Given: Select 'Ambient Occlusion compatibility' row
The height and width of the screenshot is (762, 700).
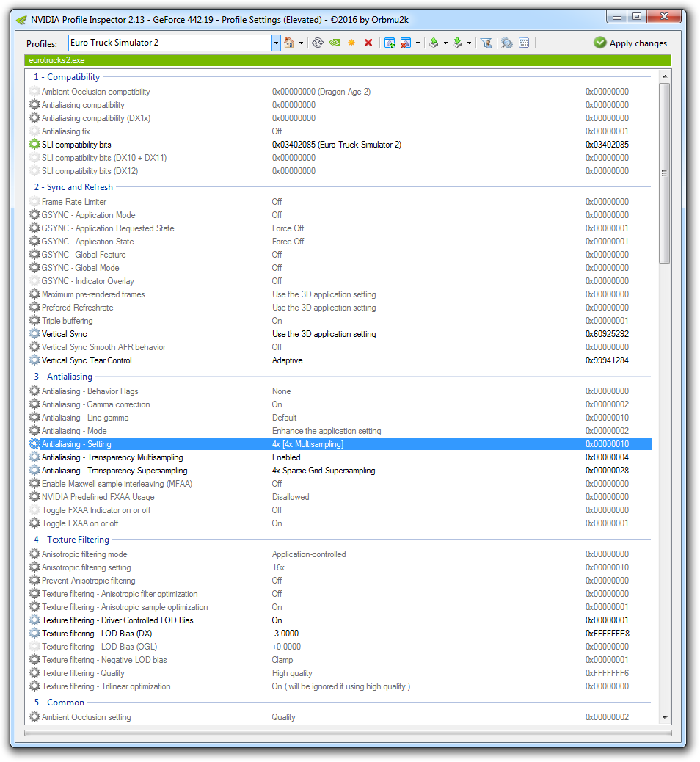Looking at the screenshot, I should [x=340, y=91].
